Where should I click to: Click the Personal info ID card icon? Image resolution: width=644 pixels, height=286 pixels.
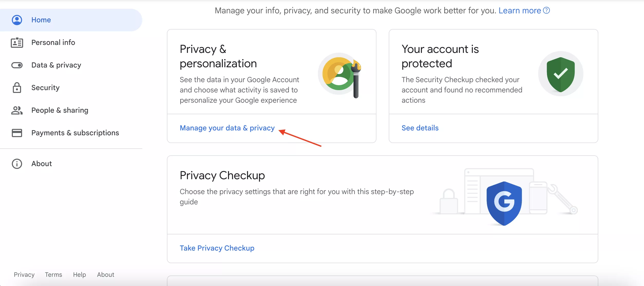click(17, 43)
